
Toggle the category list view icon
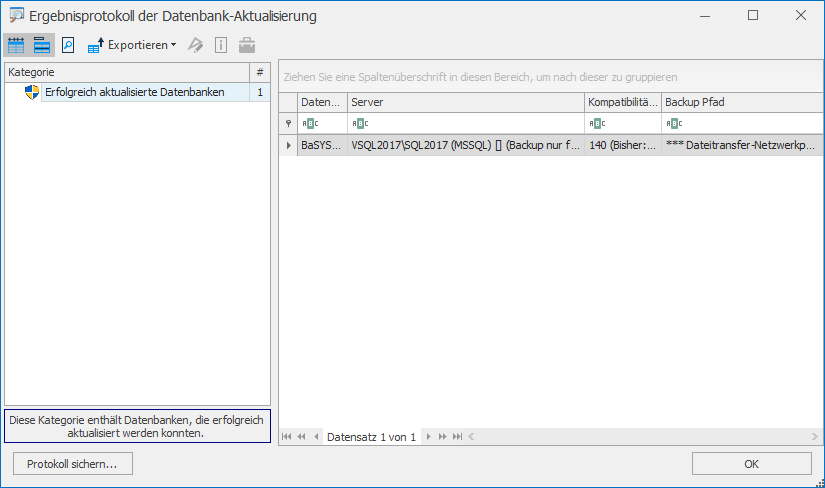point(41,45)
